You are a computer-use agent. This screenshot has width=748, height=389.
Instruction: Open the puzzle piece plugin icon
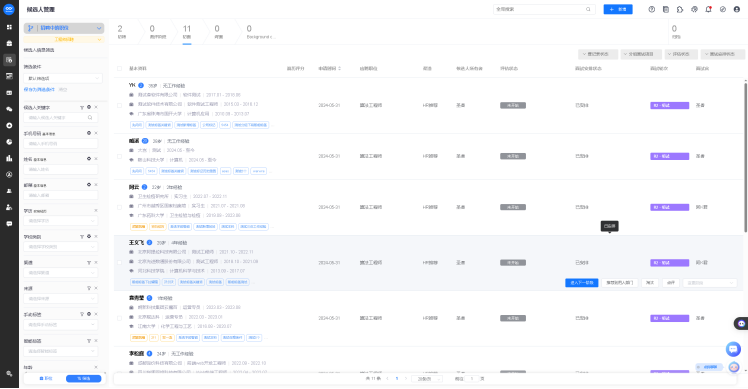(x=680, y=9)
